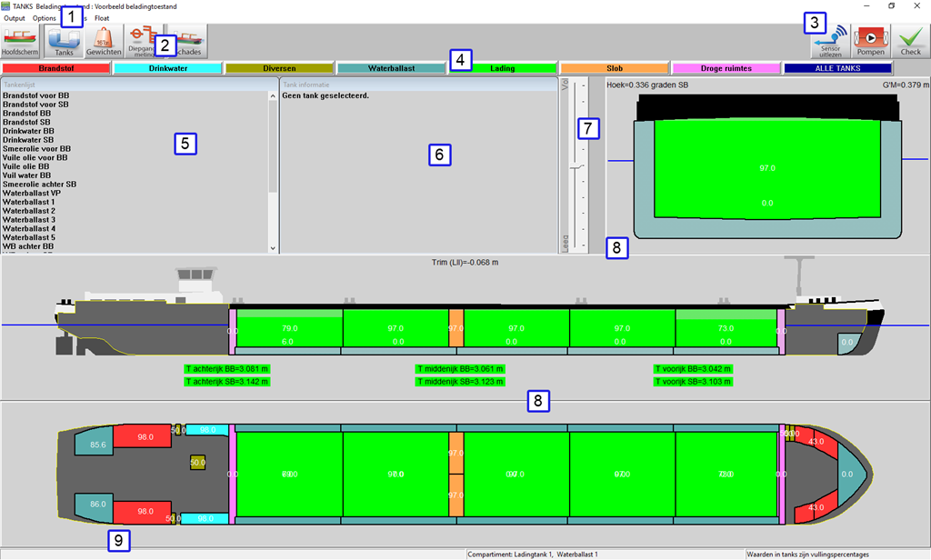Filter tanks by Droge ruimtes
Screen dimensions: 931x560
click(726, 68)
